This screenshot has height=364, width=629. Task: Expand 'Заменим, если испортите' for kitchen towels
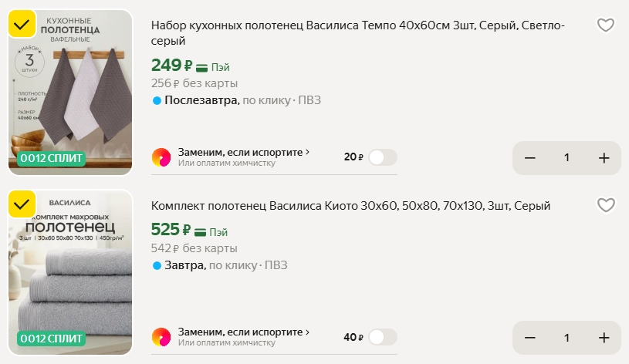pyautogui.click(x=243, y=152)
